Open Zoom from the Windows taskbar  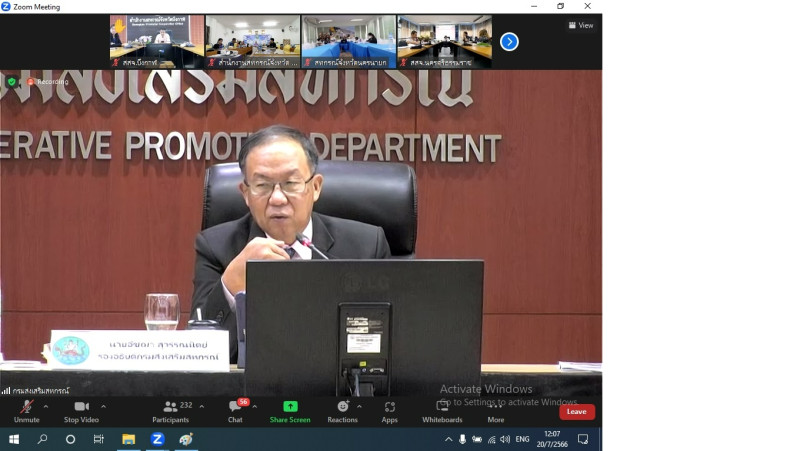tap(157, 439)
